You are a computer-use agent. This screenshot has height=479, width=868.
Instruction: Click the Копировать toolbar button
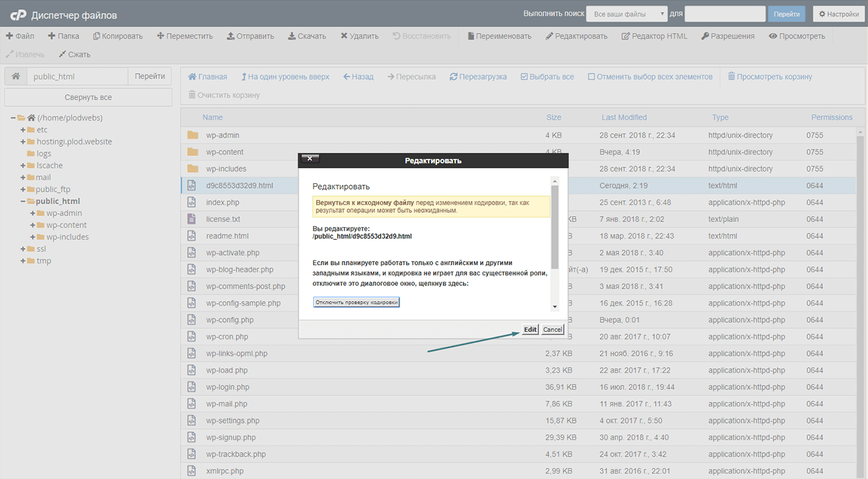tap(118, 36)
